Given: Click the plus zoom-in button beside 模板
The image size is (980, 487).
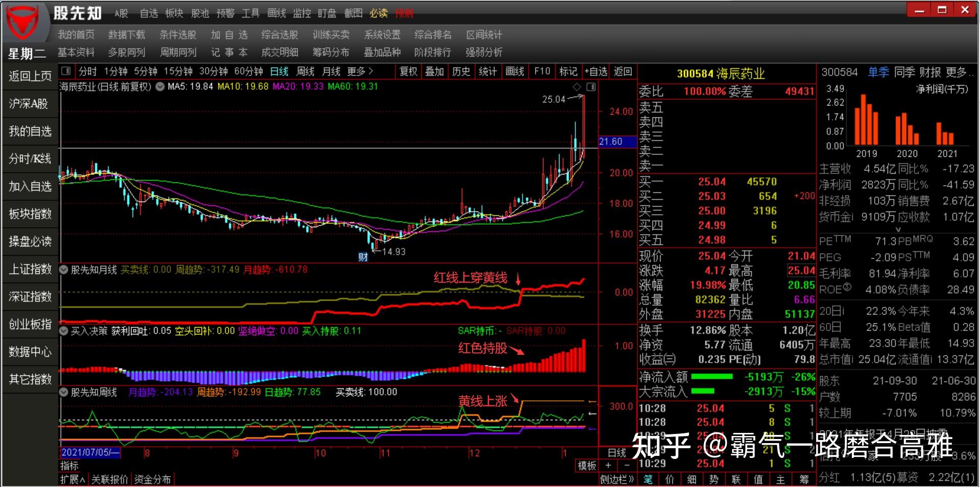Looking at the screenshot, I should (x=608, y=466).
